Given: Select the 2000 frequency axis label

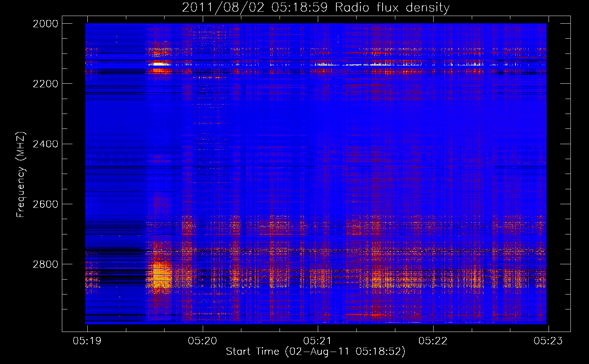Looking at the screenshot, I should coord(46,24).
